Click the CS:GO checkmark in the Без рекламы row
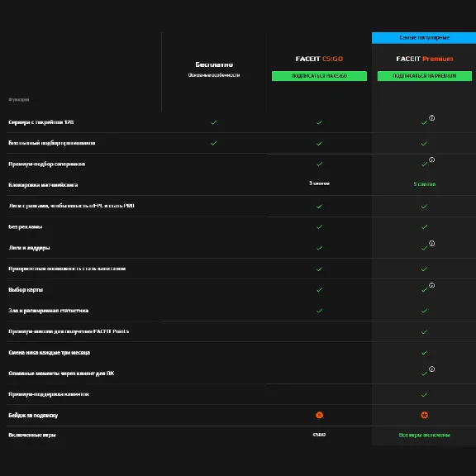 pyautogui.click(x=319, y=226)
